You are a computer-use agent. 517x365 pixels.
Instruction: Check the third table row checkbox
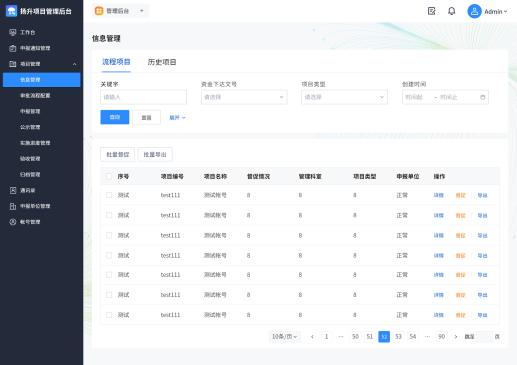click(x=109, y=235)
